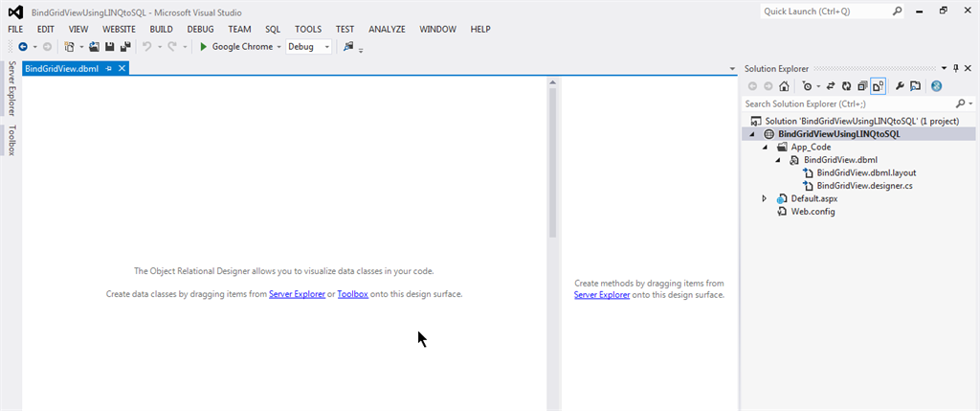The height and width of the screenshot is (411, 980).
Task: Toggle Show All Files in Solution Explorer
Action: click(879, 86)
